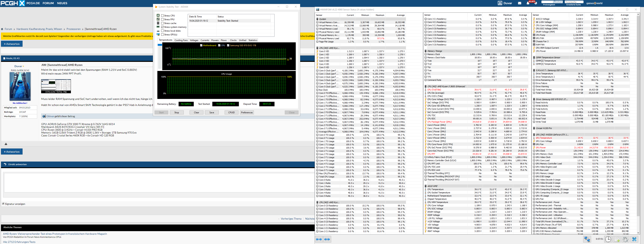The height and width of the screenshot is (244, 644).
Task: Click the top Antworten button
Action: click(x=12, y=44)
